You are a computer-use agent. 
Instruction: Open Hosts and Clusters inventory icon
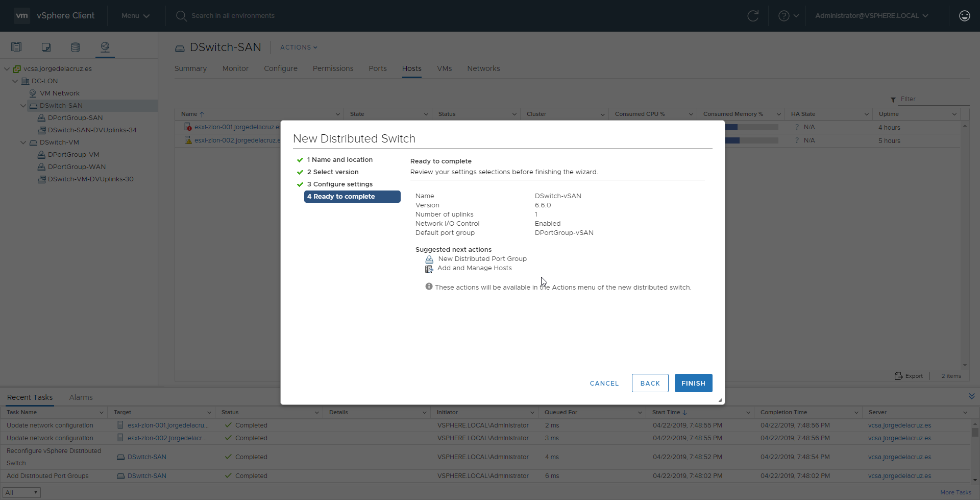[x=16, y=47]
